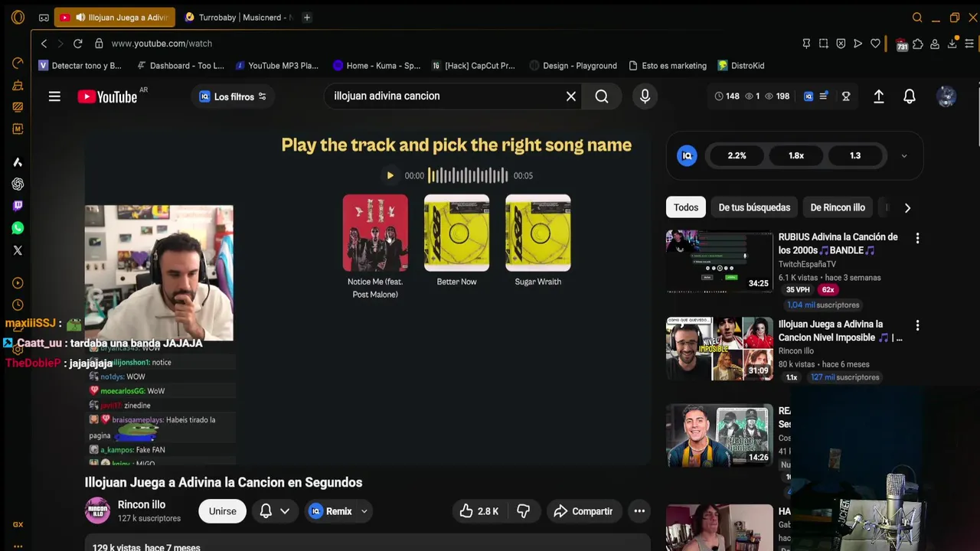Screen dimensions: 980x551
Task: Open the Opera tab search magnifier
Action: coord(917,18)
